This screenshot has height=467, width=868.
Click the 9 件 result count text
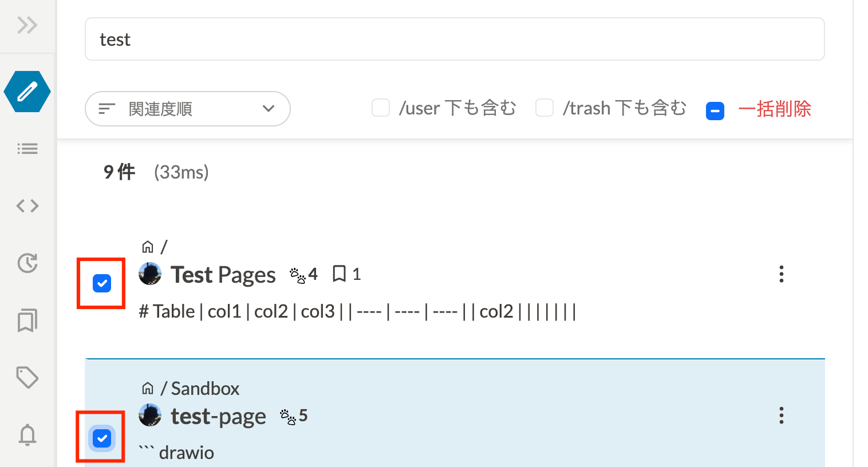coord(119,172)
